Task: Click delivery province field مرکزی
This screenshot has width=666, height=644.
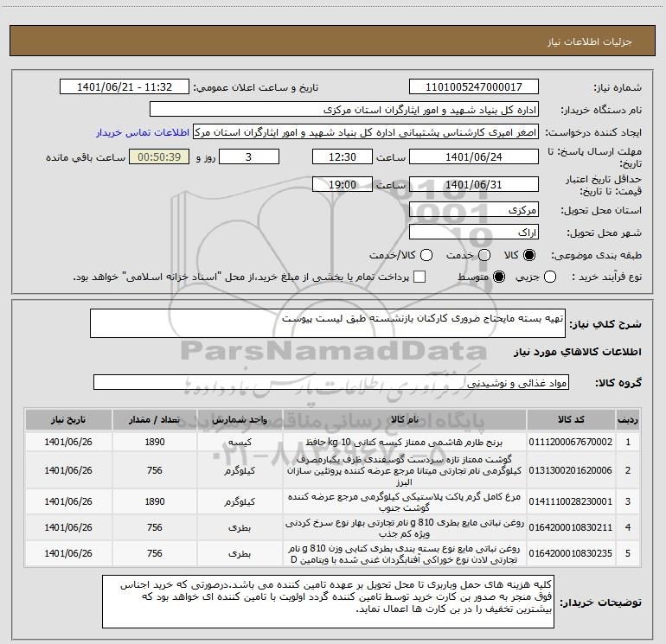Action: pos(474,210)
